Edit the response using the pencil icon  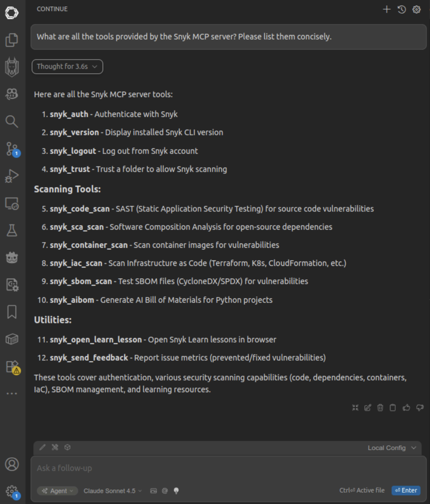368,408
